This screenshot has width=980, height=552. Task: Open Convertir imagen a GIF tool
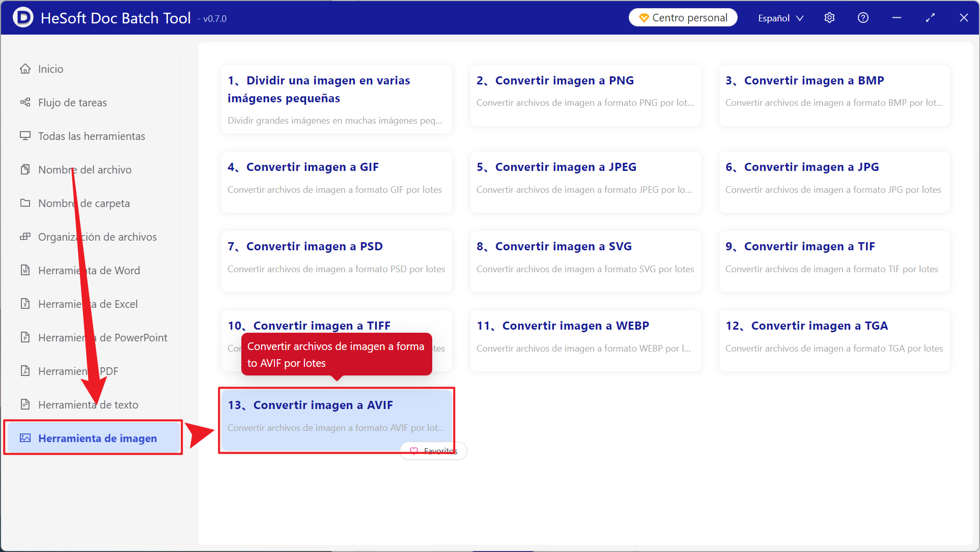(337, 182)
